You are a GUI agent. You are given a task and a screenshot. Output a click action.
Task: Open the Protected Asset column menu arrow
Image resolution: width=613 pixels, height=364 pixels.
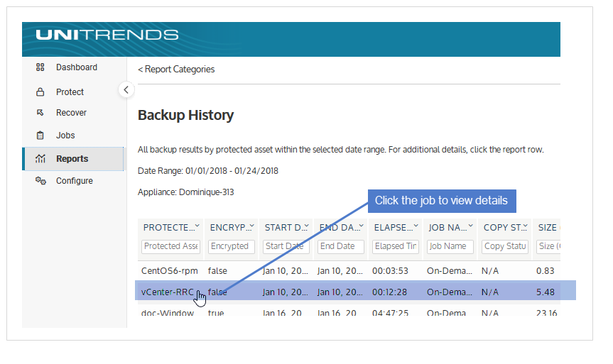197,226
